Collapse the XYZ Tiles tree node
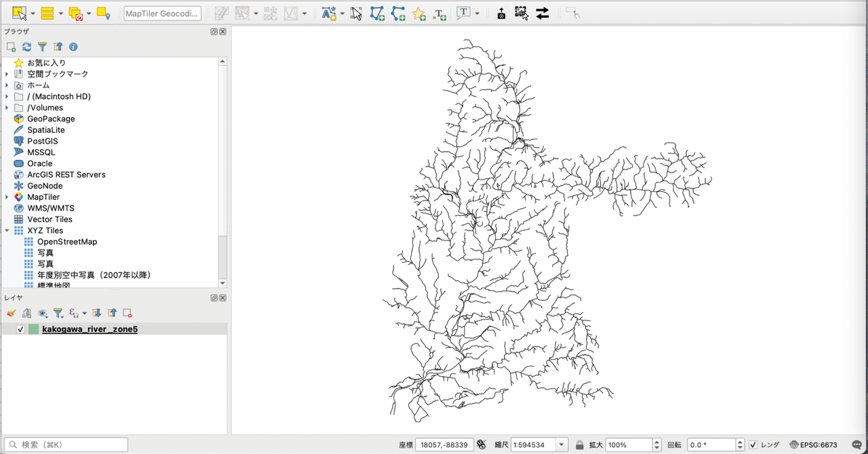 tap(7, 230)
